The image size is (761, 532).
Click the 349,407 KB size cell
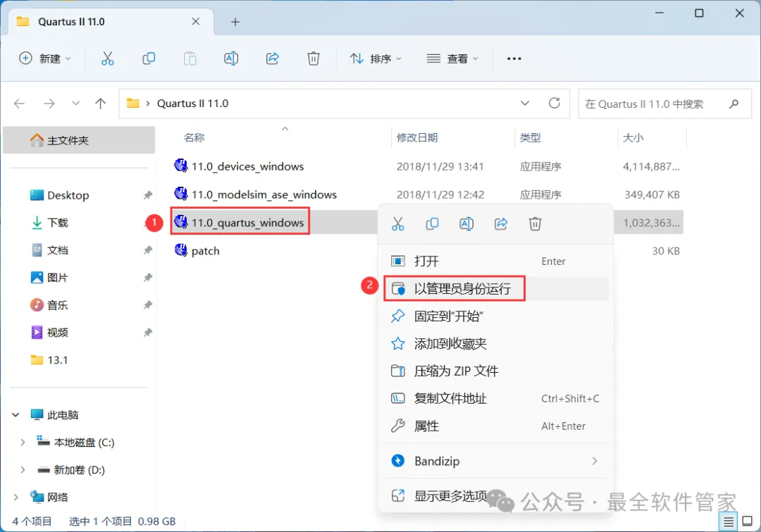click(652, 194)
